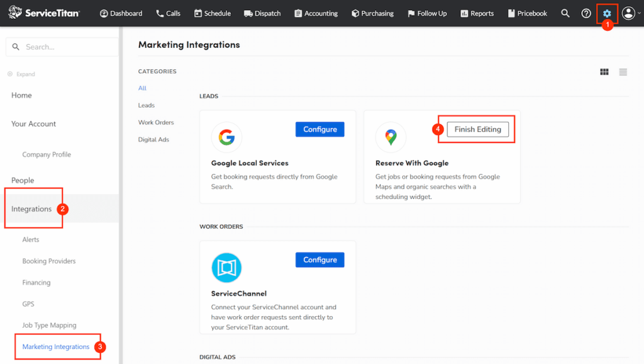Open the settings gear icon
644x364 pixels.
(x=606, y=13)
